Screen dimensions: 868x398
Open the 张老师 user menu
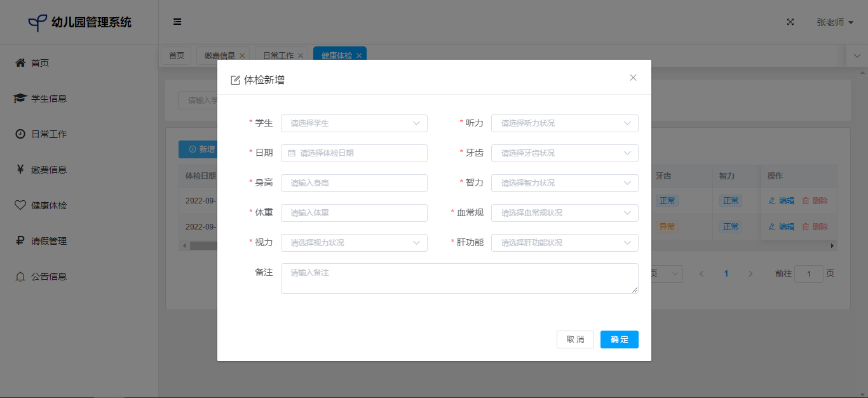click(x=834, y=22)
